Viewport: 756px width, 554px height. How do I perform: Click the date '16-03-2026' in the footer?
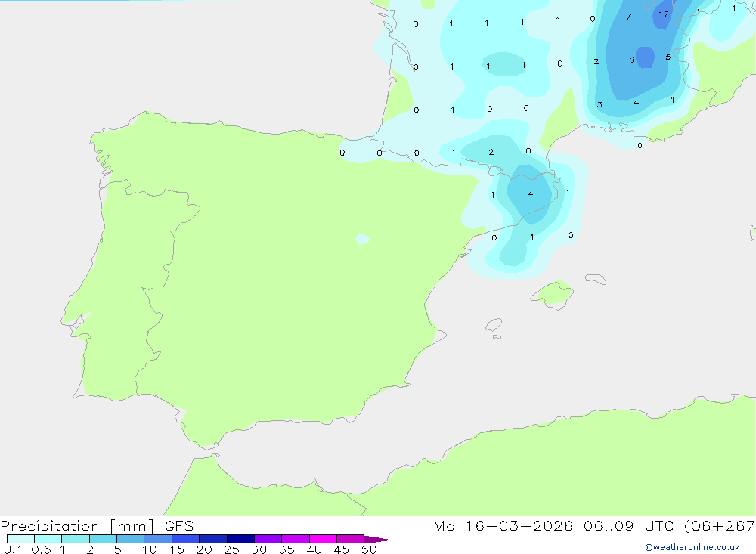519,526
